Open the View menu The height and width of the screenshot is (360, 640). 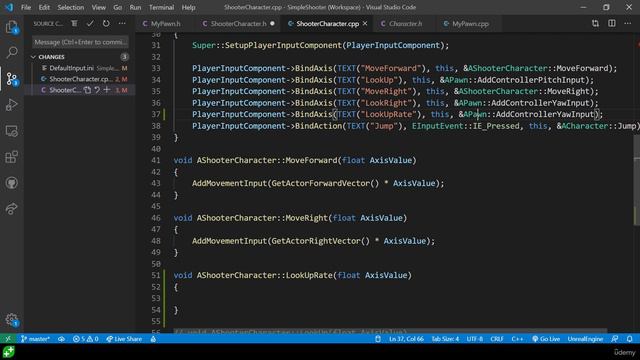pos(98,7)
